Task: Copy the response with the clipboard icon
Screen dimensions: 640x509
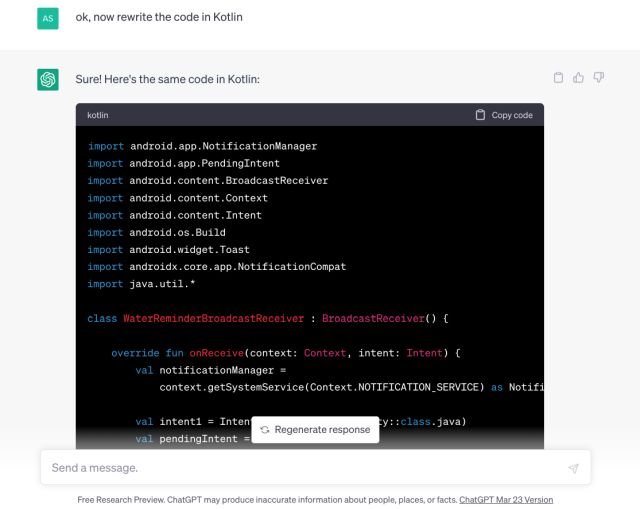Action: (x=558, y=78)
